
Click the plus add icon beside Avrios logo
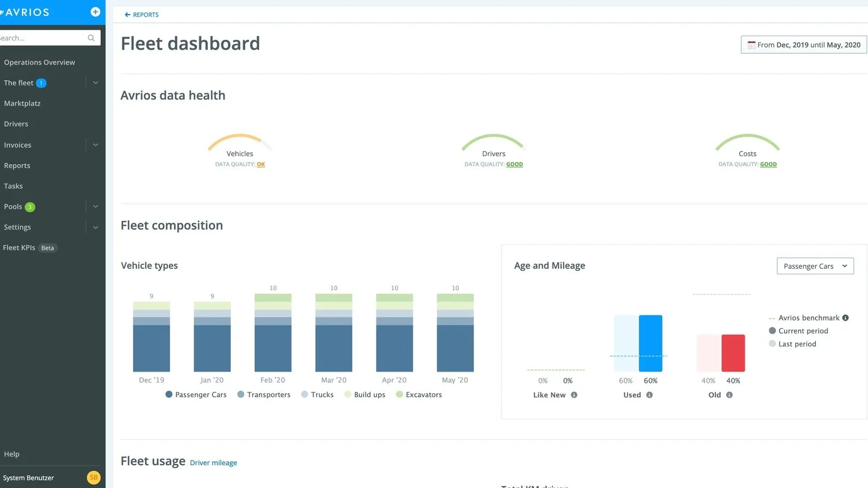coord(95,12)
